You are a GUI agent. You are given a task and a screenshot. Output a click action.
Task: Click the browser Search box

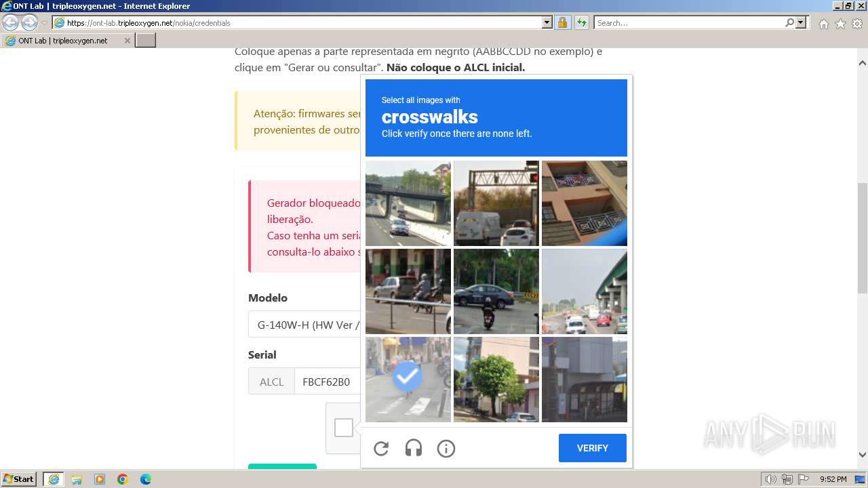(x=689, y=22)
